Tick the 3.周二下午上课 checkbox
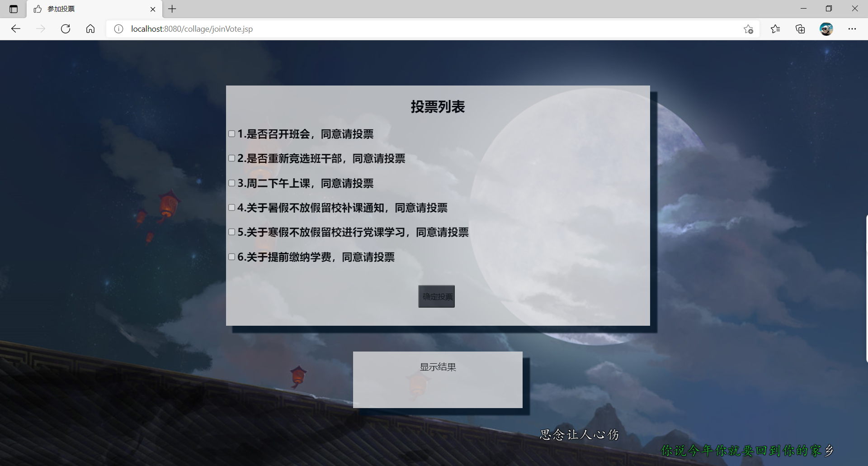This screenshot has width=868, height=466. pyautogui.click(x=231, y=183)
